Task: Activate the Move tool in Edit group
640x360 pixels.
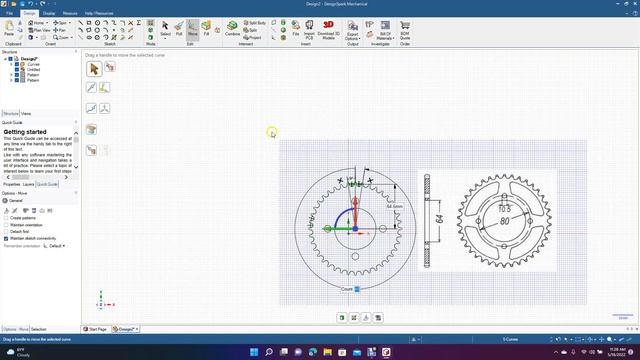Action: (193, 29)
